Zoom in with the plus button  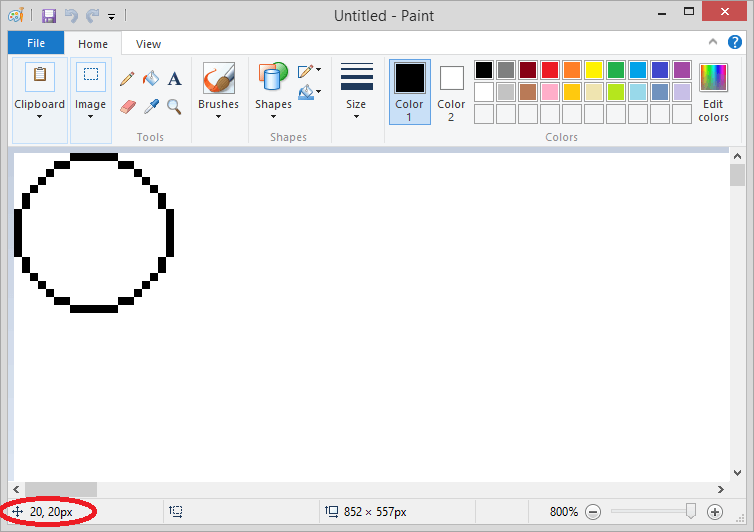coord(715,512)
